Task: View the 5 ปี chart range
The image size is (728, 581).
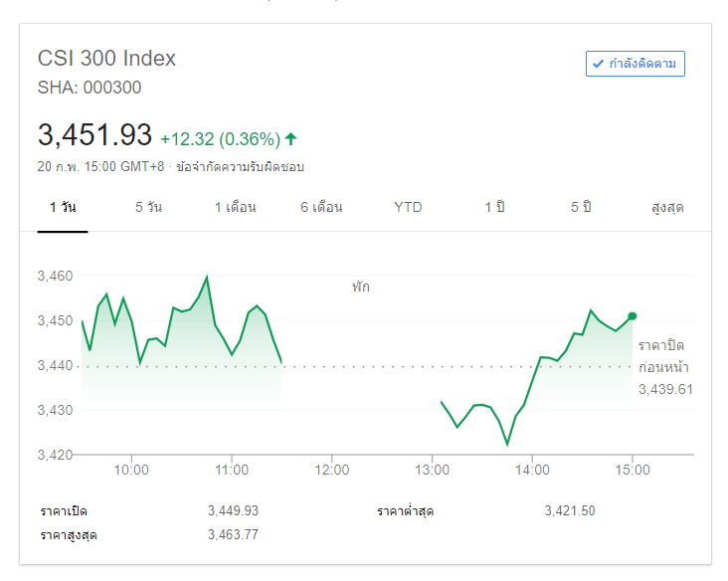Action: click(x=581, y=207)
